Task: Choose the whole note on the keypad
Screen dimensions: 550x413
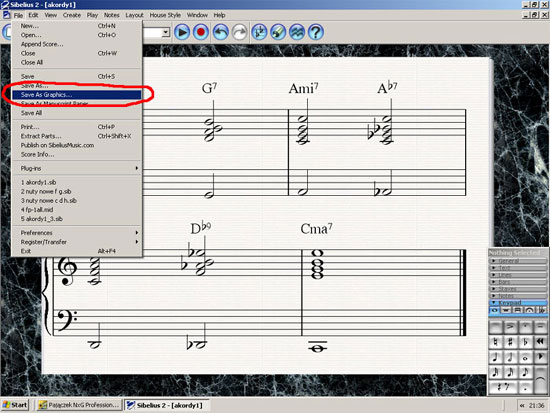Action: (x=525, y=357)
